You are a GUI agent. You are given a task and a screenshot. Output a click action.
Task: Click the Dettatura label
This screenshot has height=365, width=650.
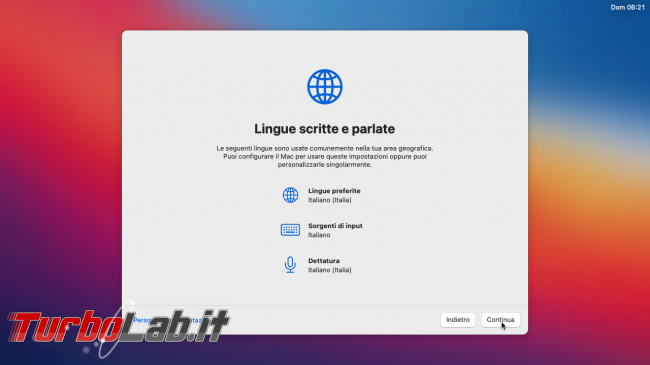pyautogui.click(x=324, y=260)
